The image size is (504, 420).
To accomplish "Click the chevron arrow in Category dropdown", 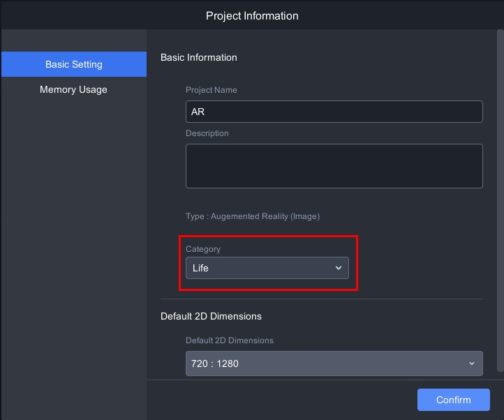I will (339, 268).
